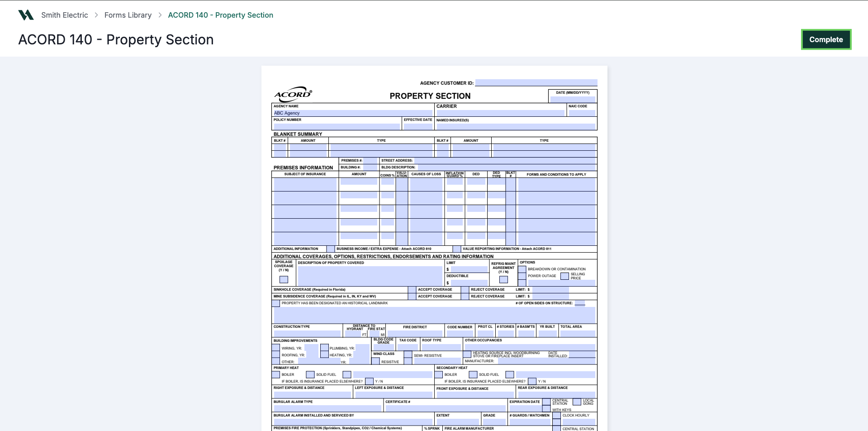Click the Construction Type field
Screen dimensions: 868x431
tap(307, 334)
